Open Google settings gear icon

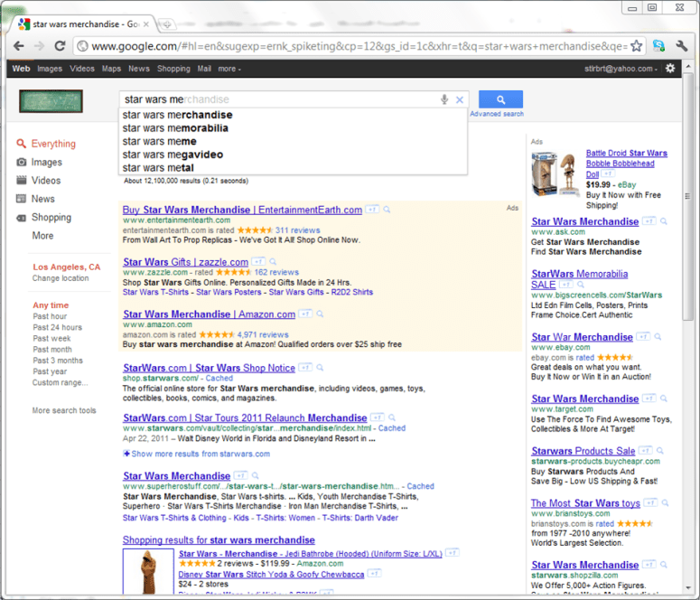pyautogui.click(x=670, y=69)
